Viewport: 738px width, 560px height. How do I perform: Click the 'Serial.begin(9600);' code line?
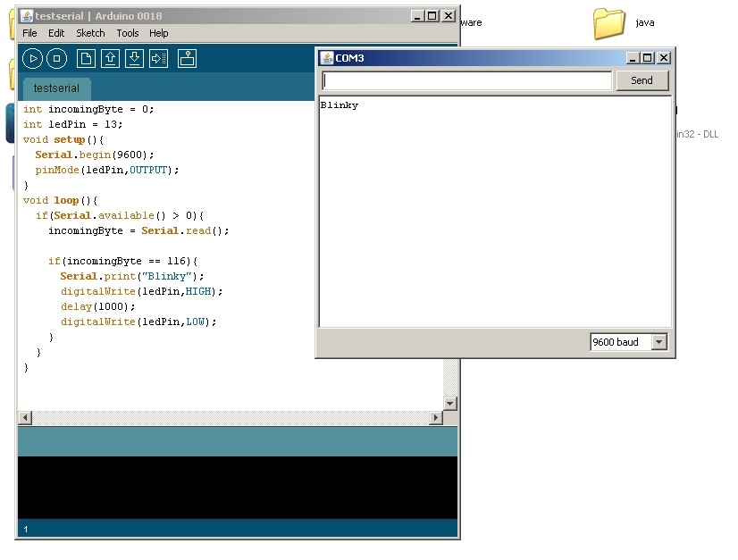pos(95,155)
